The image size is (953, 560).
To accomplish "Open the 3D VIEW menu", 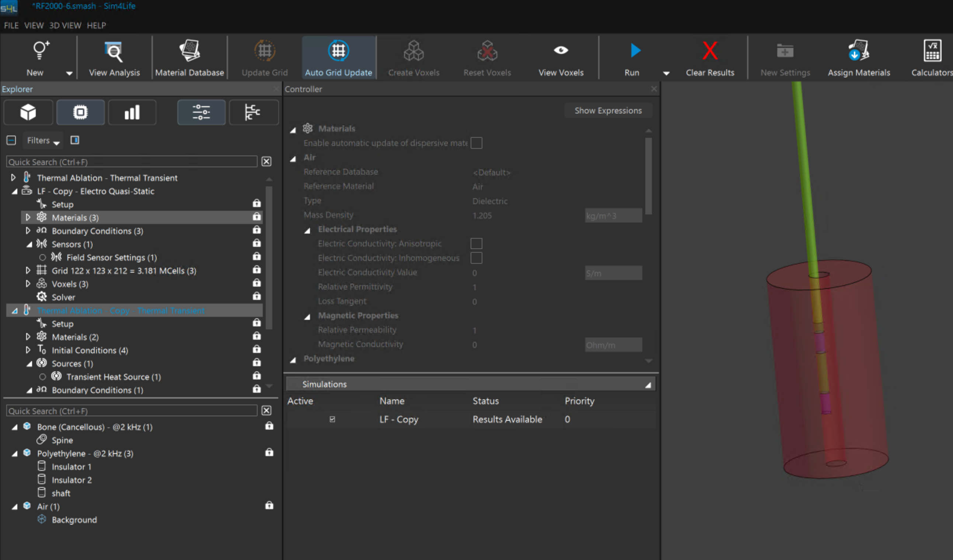I will click(x=65, y=25).
